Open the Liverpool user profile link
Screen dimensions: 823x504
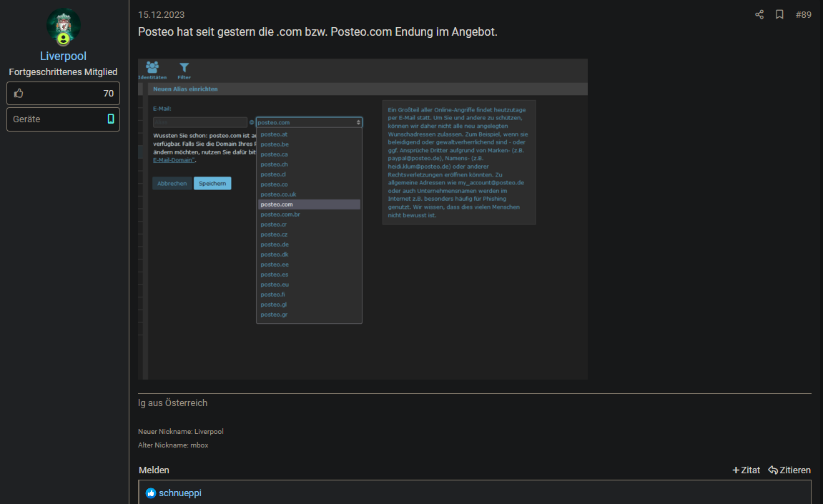(64, 56)
